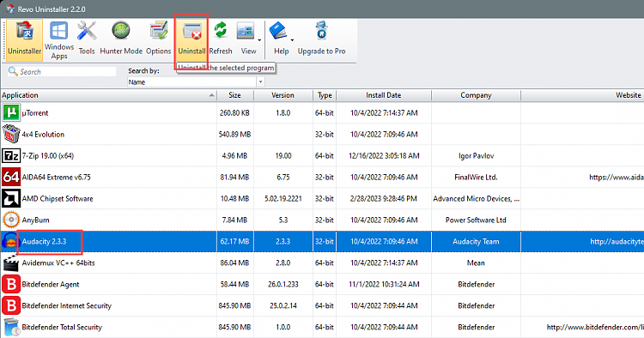644x338 pixels.
Task: Click the 260.80 KB size cell
Action: point(234,112)
